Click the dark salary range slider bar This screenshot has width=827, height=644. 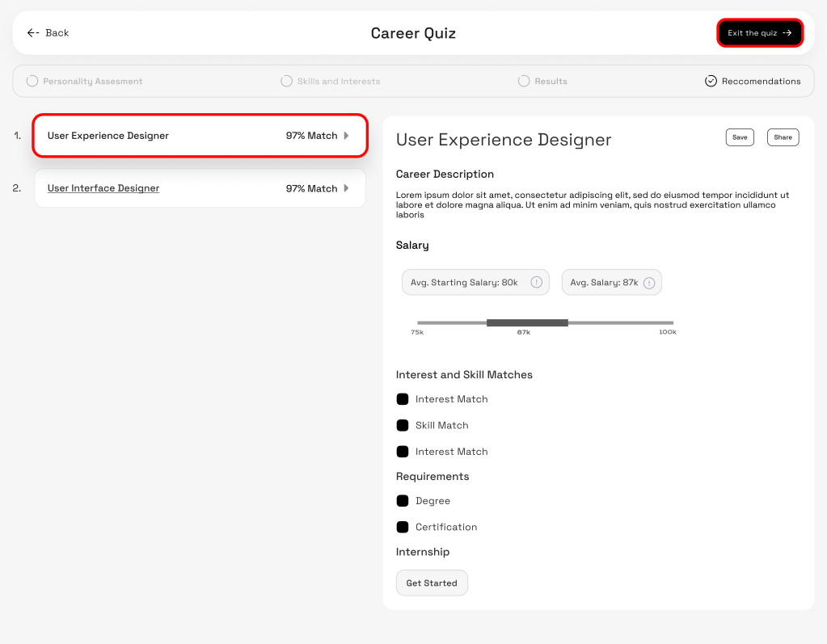tap(527, 322)
